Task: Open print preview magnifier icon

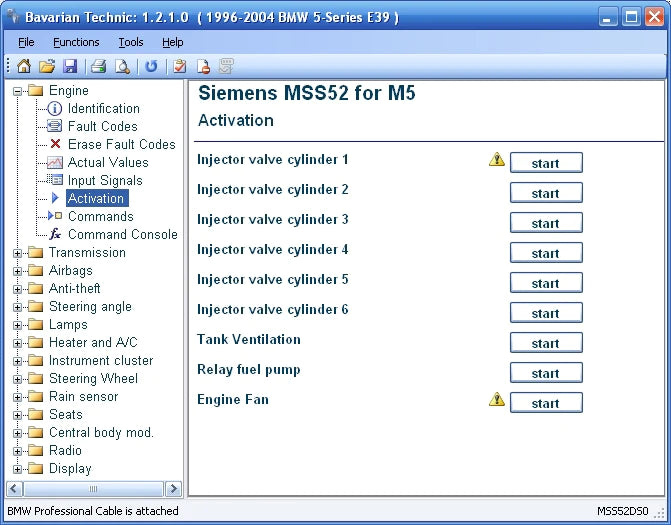Action: (122, 67)
